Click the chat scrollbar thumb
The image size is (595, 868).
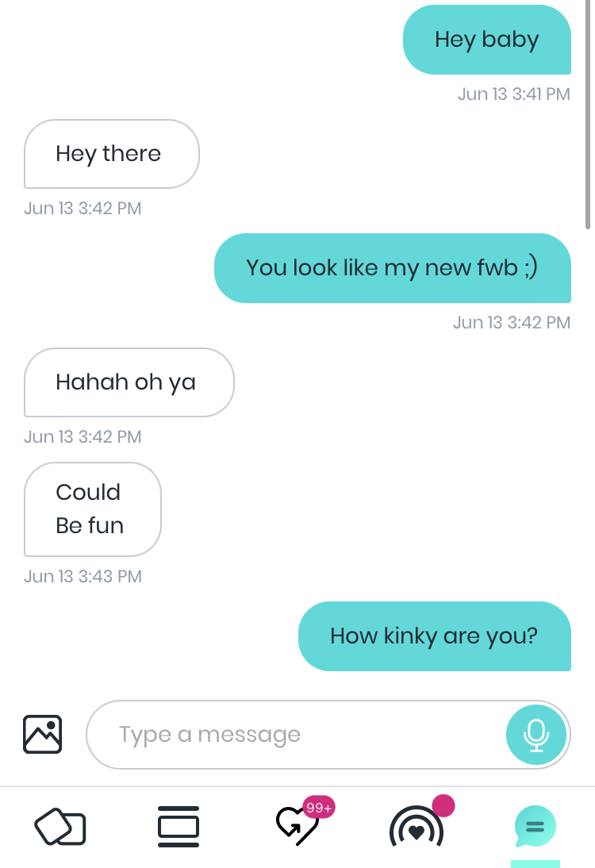pos(588,113)
